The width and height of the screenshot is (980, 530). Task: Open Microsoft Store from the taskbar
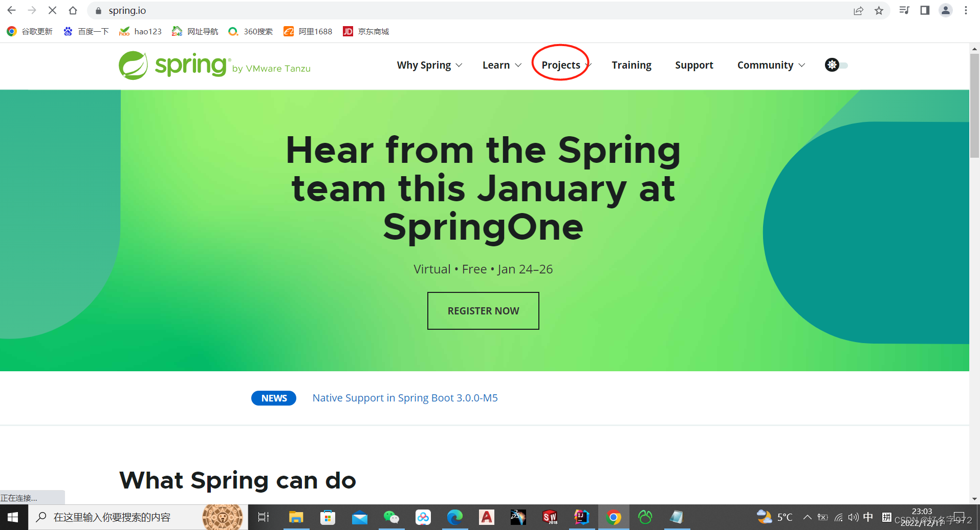click(x=328, y=517)
